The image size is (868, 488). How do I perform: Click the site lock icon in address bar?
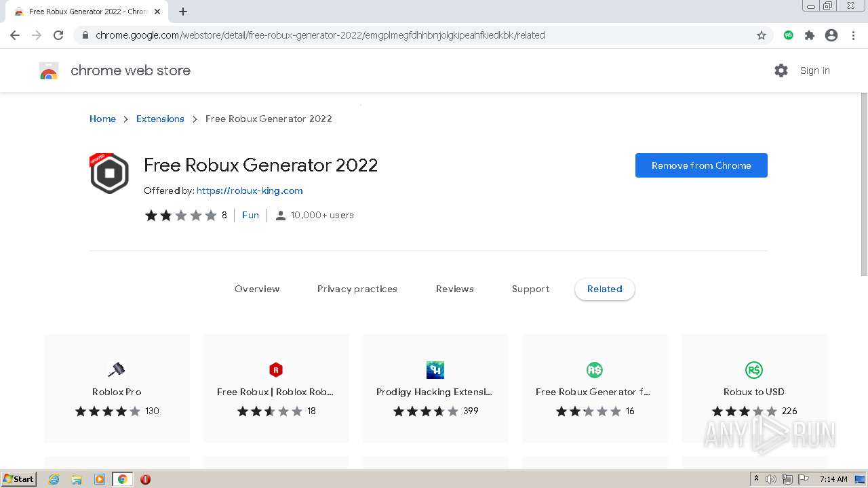(85, 35)
